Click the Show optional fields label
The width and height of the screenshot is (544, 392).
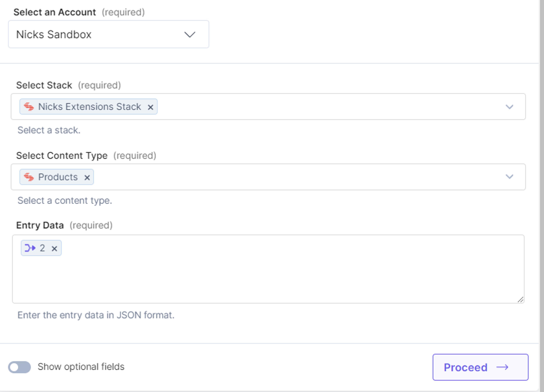coord(81,367)
